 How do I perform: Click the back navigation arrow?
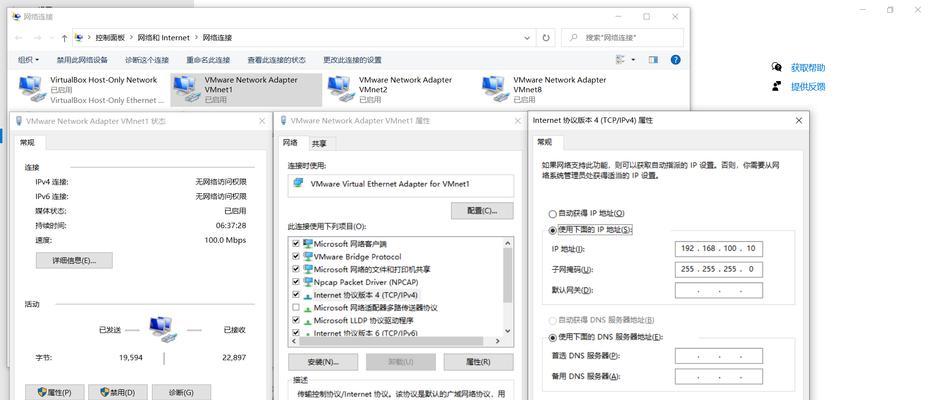click(18, 37)
